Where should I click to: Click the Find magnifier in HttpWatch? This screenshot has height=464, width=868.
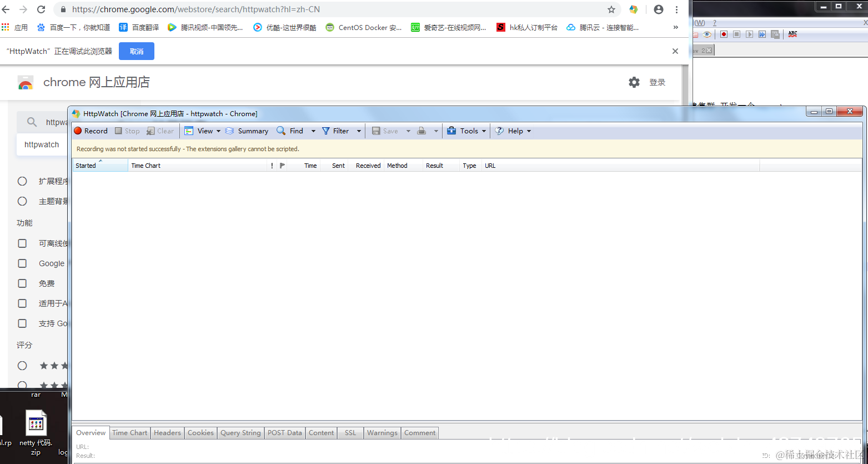point(281,131)
